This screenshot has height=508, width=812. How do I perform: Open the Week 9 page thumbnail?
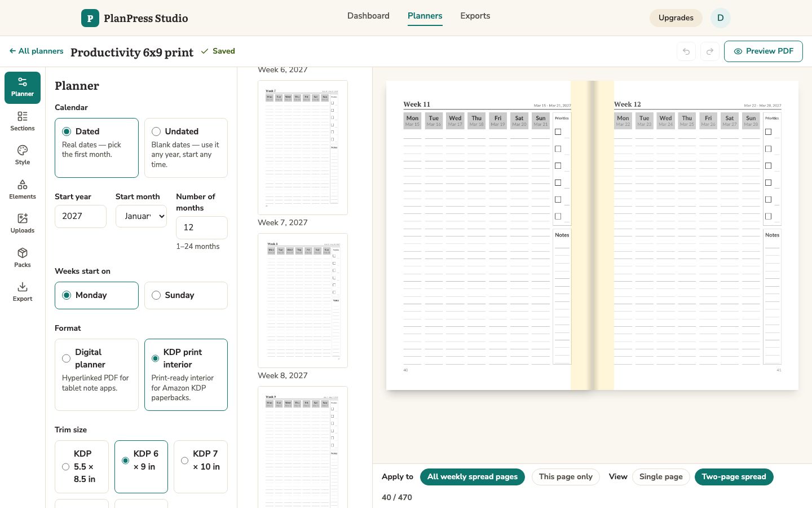[x=303, y=447]
